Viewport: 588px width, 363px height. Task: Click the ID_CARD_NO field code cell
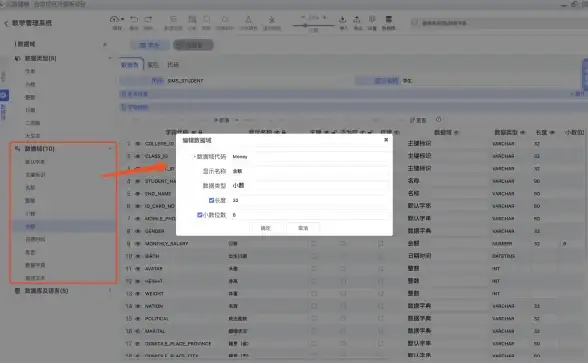[x=160, y=206]
